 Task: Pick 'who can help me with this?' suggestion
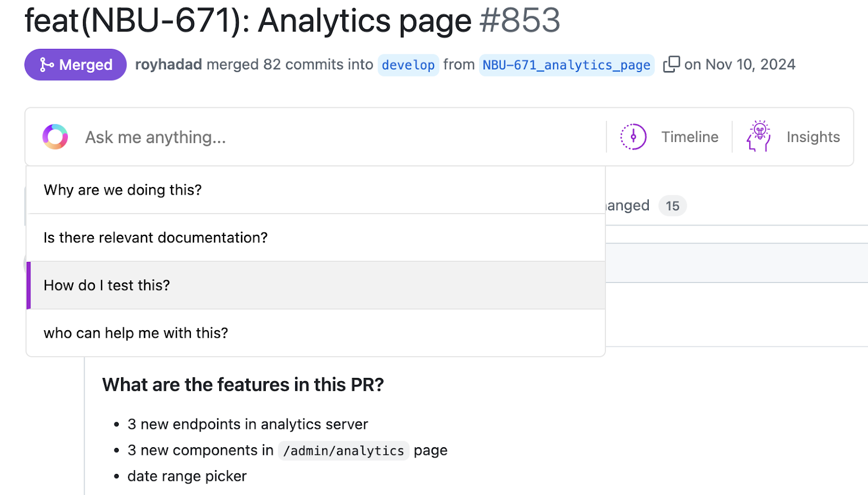316,333
